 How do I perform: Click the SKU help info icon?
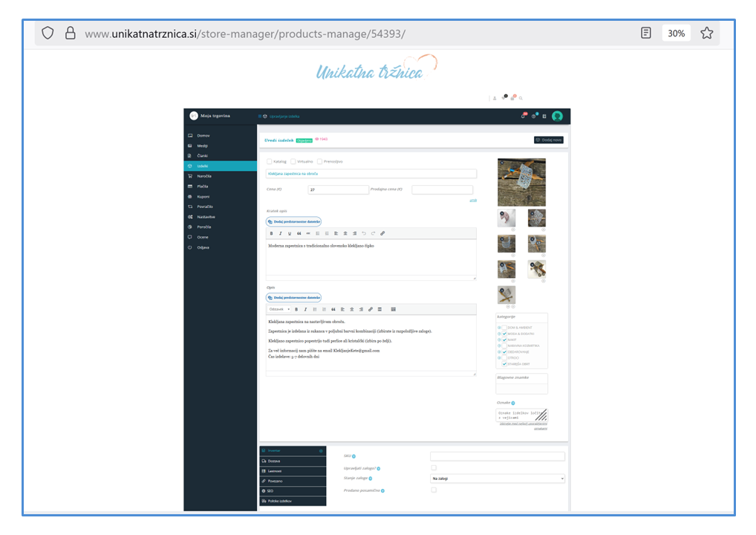click(x=353, y=456)
